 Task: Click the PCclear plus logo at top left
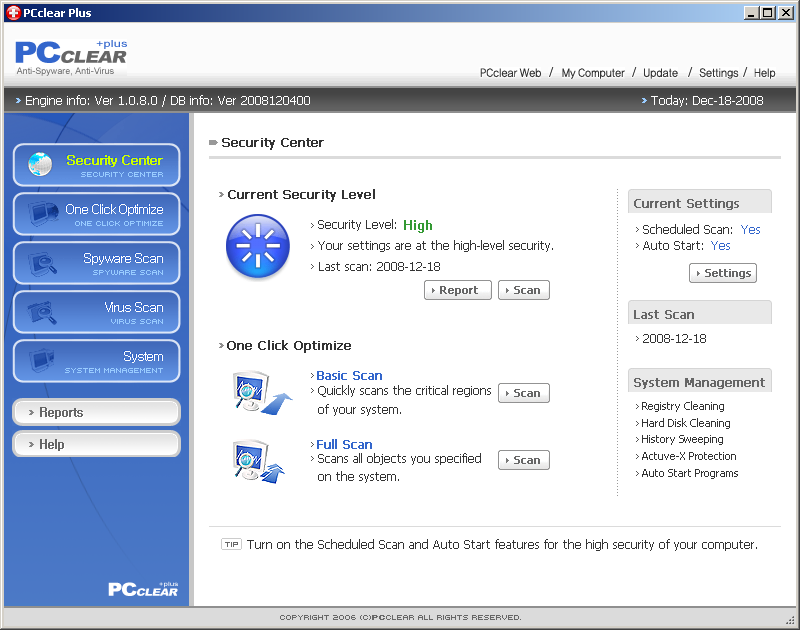(x=71, y=57)
